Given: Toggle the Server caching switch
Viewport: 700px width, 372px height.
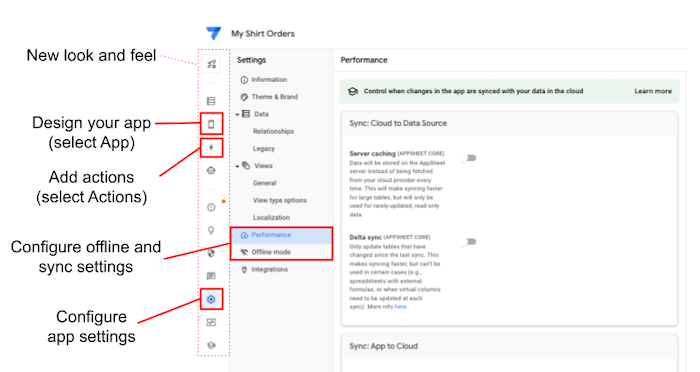Looking at the screenshot, I should [x=468, y=158].
